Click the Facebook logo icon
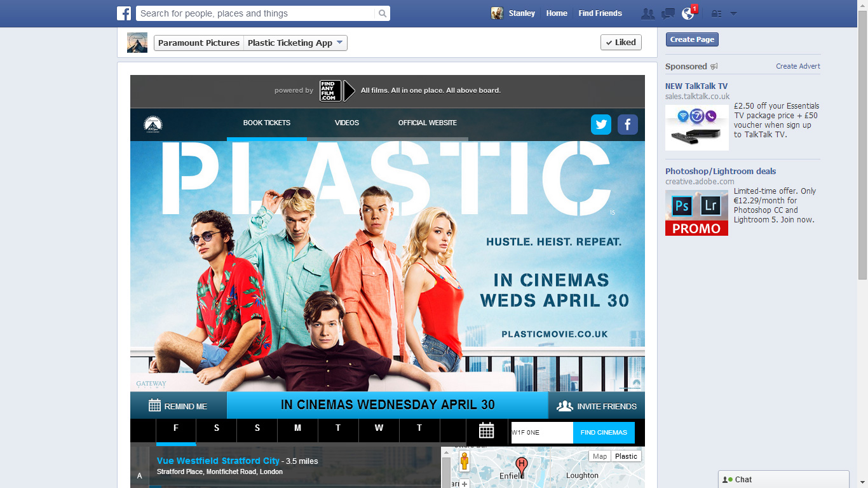The height and width of the screenshot is (488, 868). (124, 13)
